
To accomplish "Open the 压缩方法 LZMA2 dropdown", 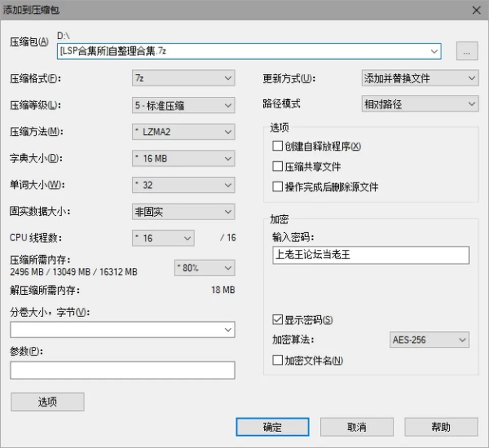I will 183,132.
